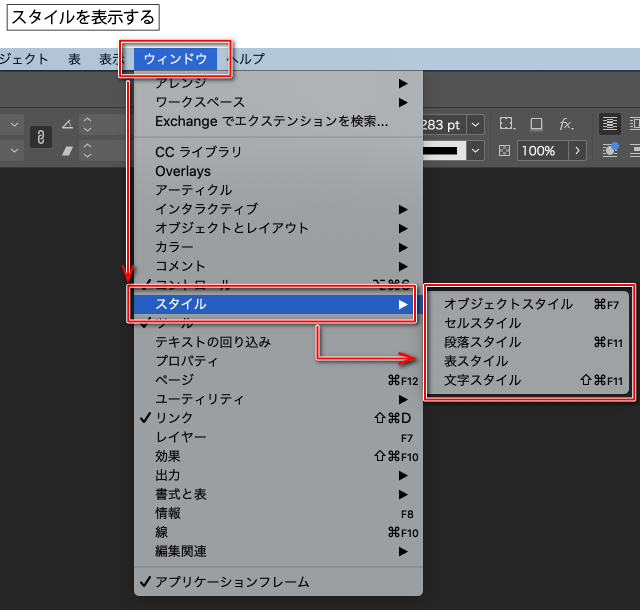Select the Overlays menu entry
The width and height of the screenshot is (640, 610).
278,171
